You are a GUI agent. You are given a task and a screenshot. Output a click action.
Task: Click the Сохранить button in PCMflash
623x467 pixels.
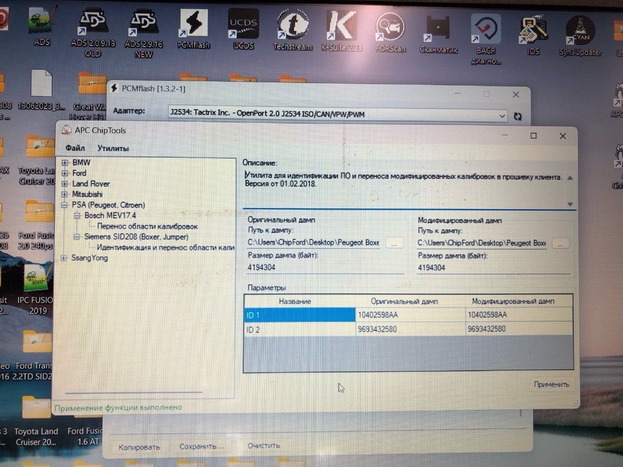pyautogui.click(x=202, y=446)
